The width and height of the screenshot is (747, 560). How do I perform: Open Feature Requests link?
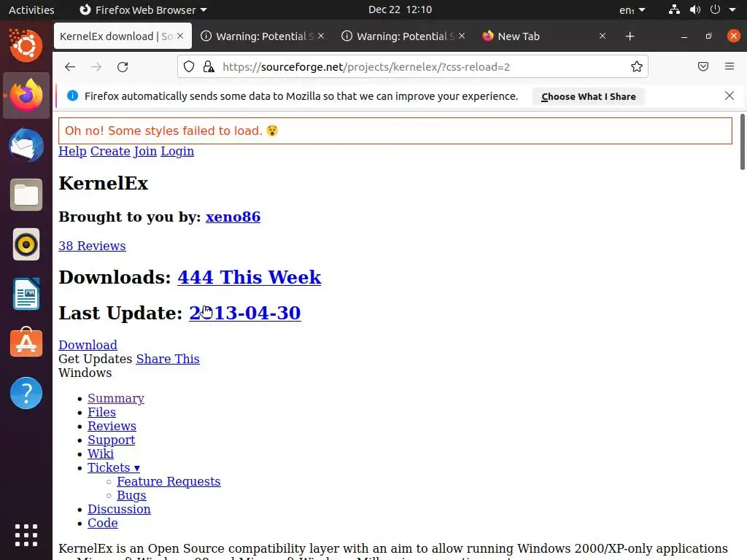tap(169, 481)
